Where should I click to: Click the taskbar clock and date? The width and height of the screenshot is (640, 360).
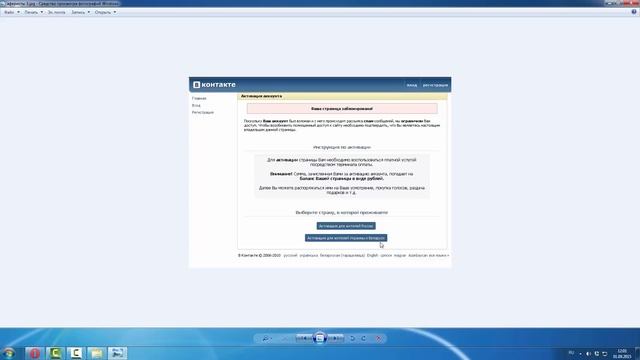tap(622, 353)
